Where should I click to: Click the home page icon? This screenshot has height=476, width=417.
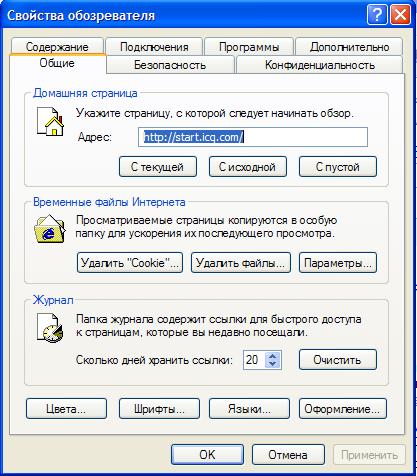click(50, 122)
